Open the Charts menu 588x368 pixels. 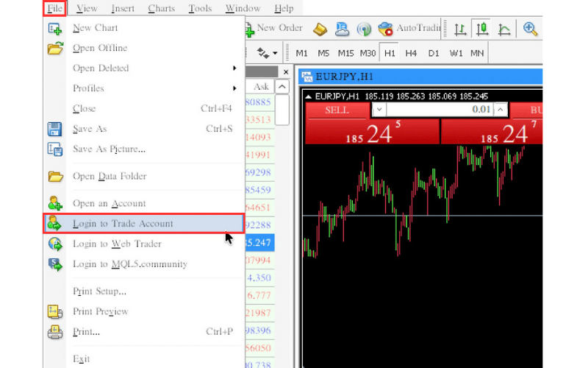click(161, 8)
